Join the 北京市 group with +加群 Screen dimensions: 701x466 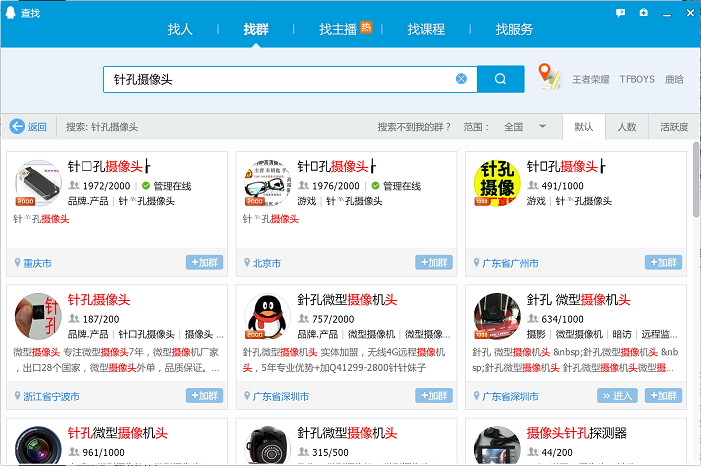434,263
